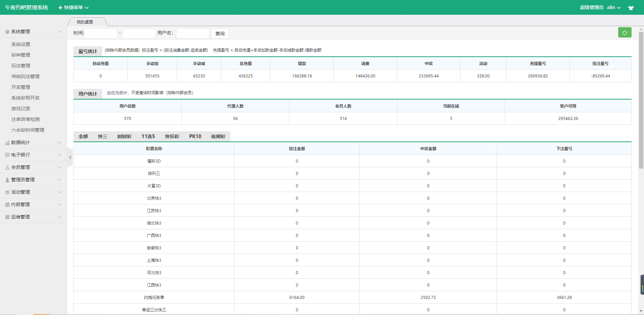Expand the 运维管理 sidebar section

[x=33, y=217]
